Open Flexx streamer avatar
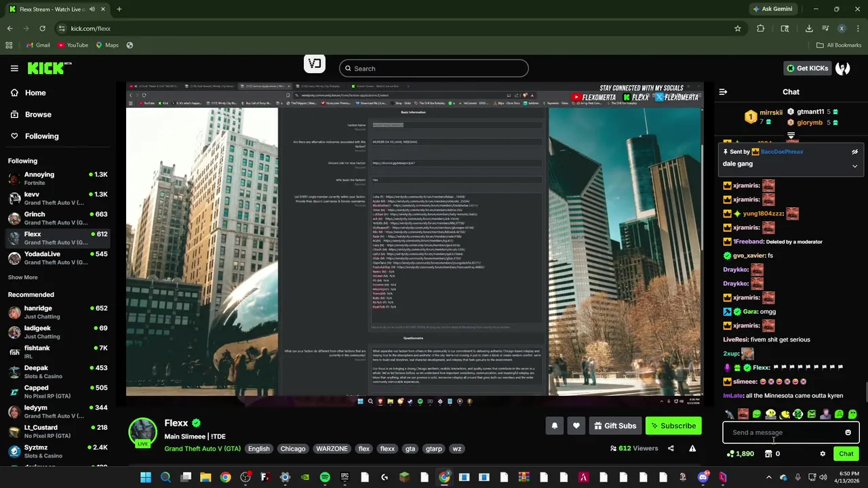Viewport: 868px width, 488px height. tap(142, 432)
